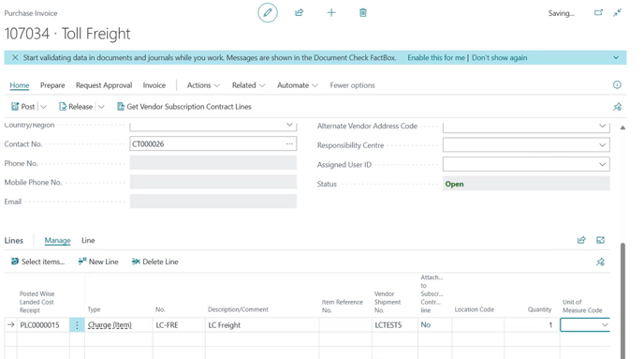The image size is (644, 359).
Task: Click the Contact No. input field
Action: point(213,144)
